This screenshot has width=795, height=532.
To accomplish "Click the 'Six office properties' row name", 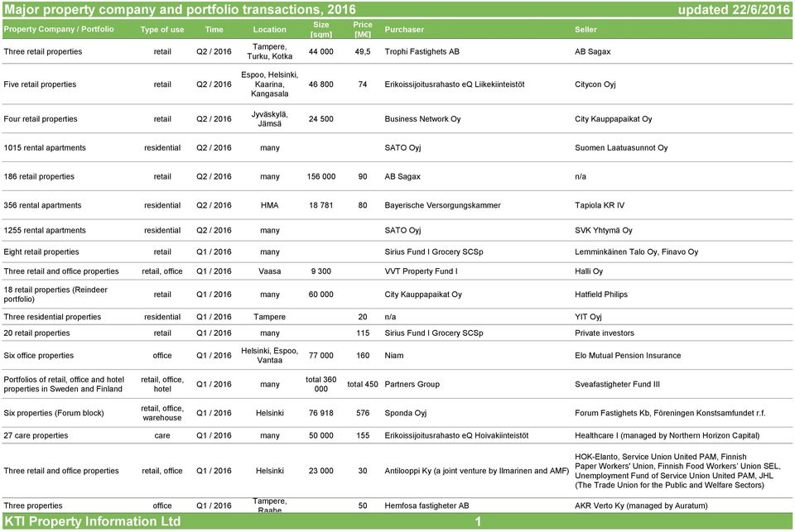I will click(39, 355).
